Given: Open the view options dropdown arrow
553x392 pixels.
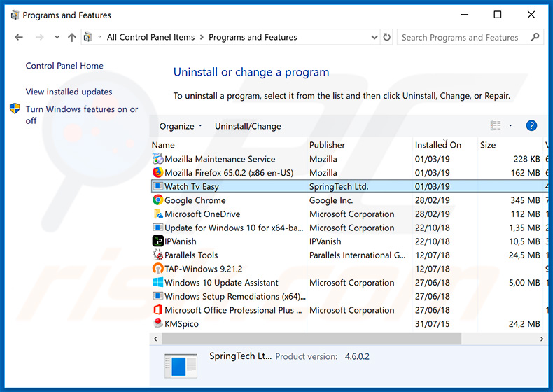Looking at the screenshot, I should pos(510,125).
